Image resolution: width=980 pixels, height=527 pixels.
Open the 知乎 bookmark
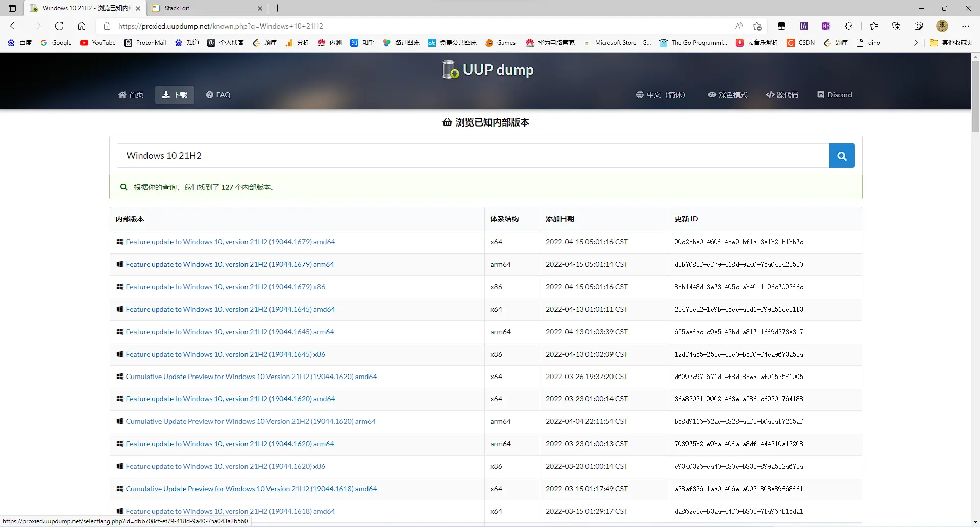[362, 43]
